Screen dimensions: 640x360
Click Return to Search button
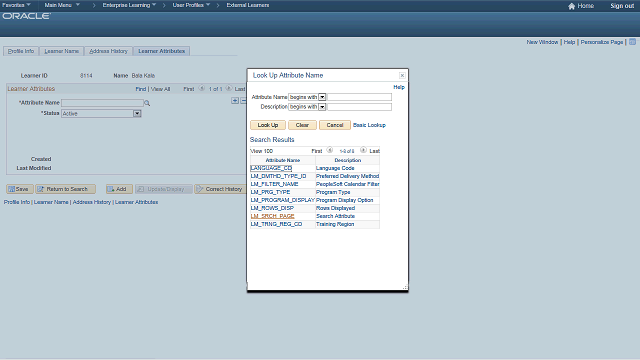coord(65,189)
